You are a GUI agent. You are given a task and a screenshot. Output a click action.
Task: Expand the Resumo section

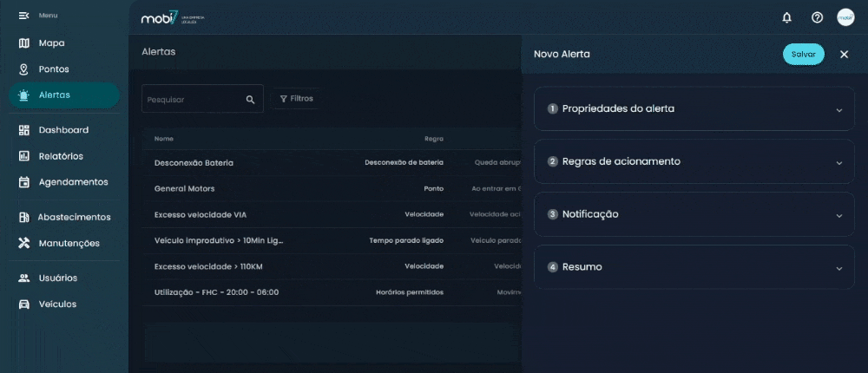694,267
